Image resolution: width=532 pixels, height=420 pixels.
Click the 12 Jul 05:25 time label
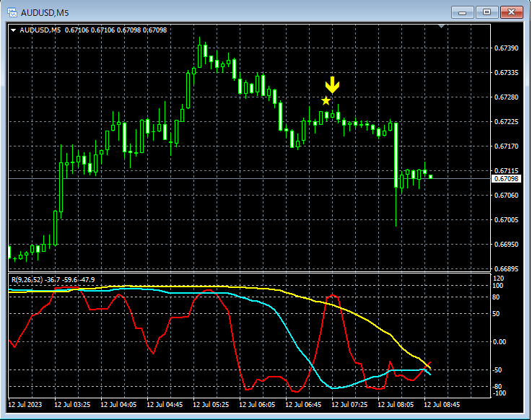(x=211, y=405)
